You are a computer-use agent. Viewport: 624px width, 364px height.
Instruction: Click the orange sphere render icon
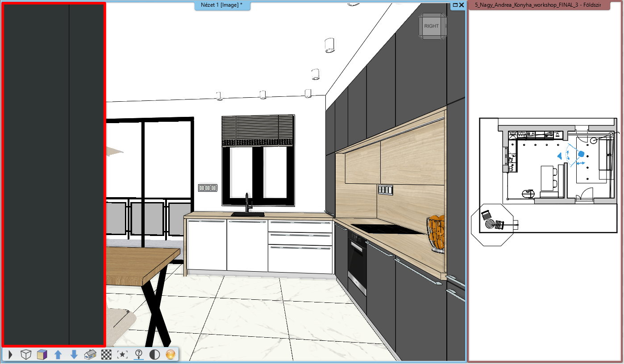pos(170,355)
